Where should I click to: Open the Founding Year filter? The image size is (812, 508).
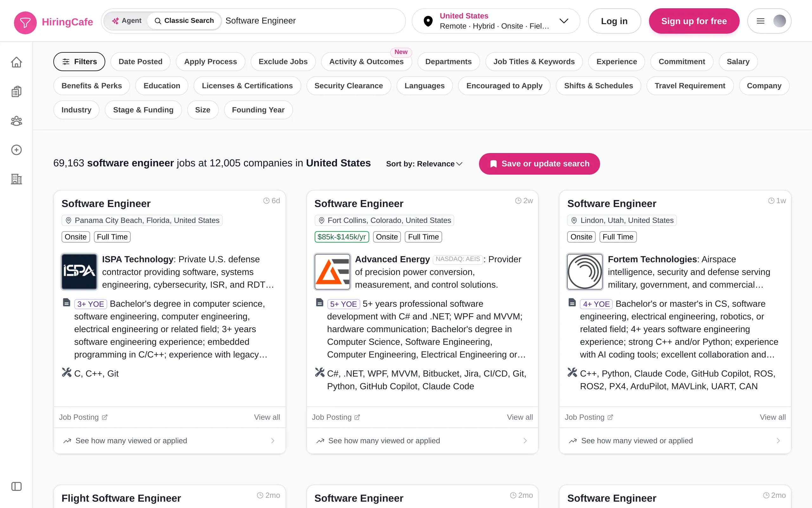point(258,110)
